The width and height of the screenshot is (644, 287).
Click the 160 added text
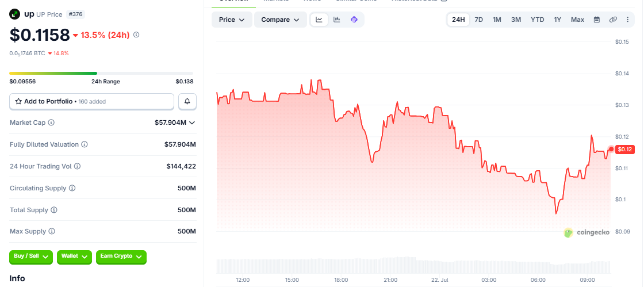92,101
